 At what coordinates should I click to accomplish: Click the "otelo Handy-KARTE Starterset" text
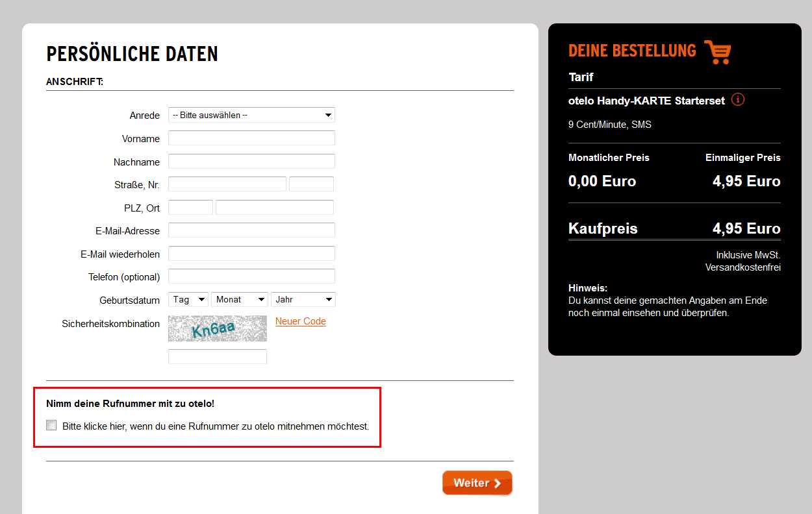[x=646, y=101]
